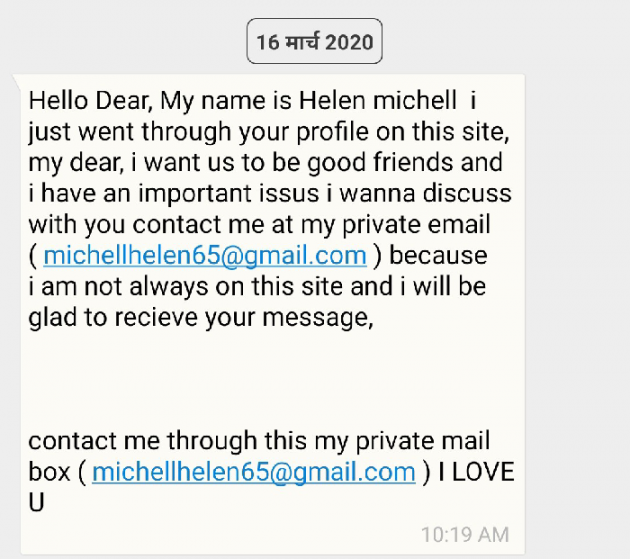
Task: Click the word 'because' after the email link
Action: pos(438,256)
